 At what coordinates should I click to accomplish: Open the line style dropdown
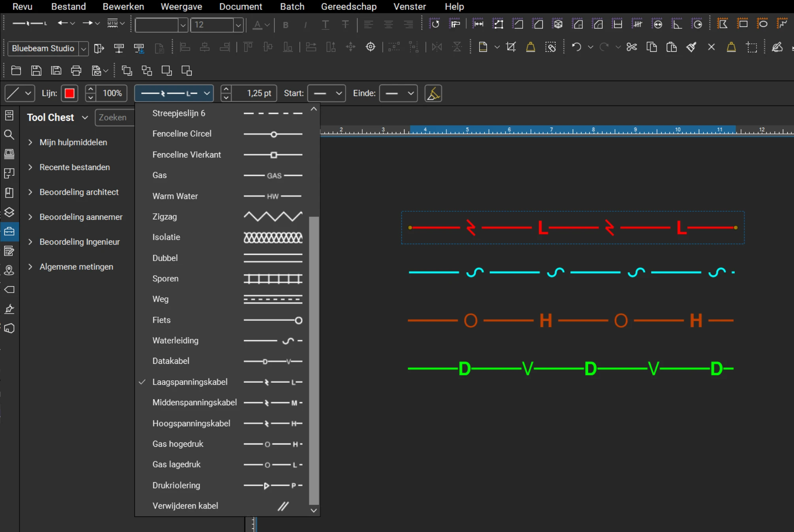(174, 93)
